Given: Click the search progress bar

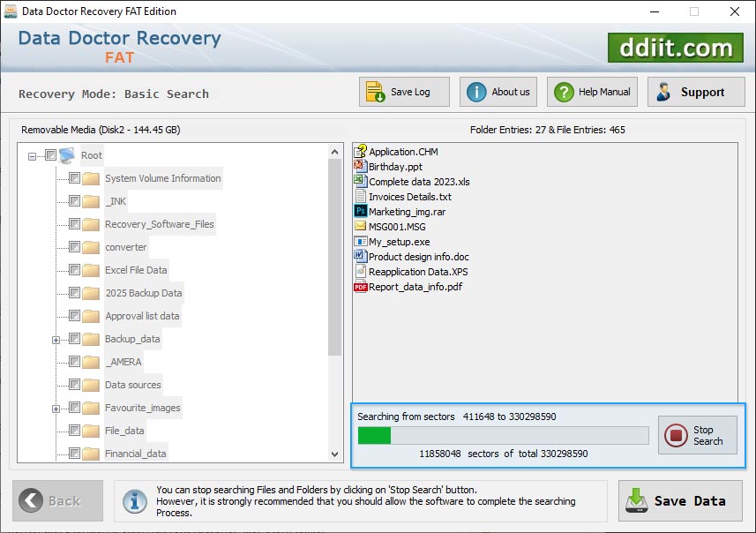Looking at the screenshot, I should click(x=501, y=434).
